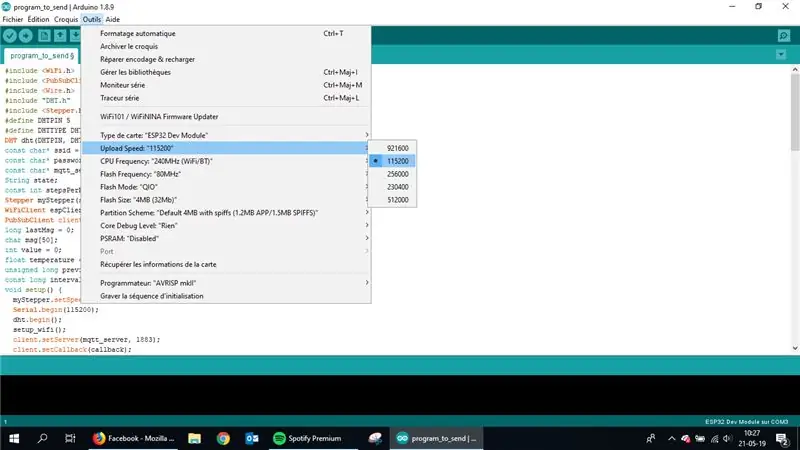This screenshot has height=450, width=800.
Task: Open WiFi101 / WiFiNINA Firmware Updater
Action: [x=226, y=116]
